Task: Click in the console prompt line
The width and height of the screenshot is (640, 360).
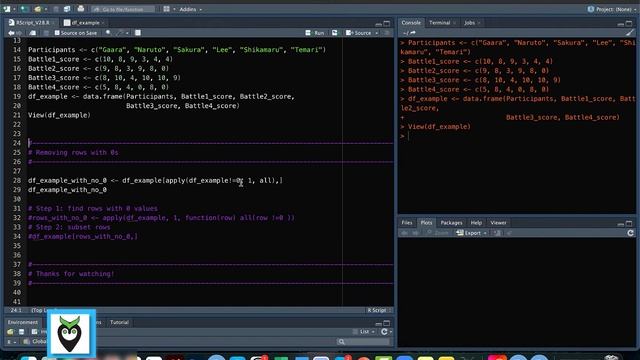Action: coord(518,136)
